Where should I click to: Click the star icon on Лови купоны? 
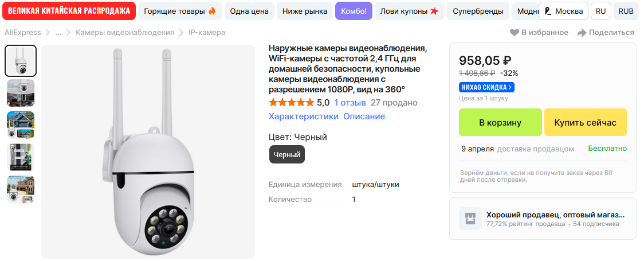pyautogui.click(x=434, y=11)
